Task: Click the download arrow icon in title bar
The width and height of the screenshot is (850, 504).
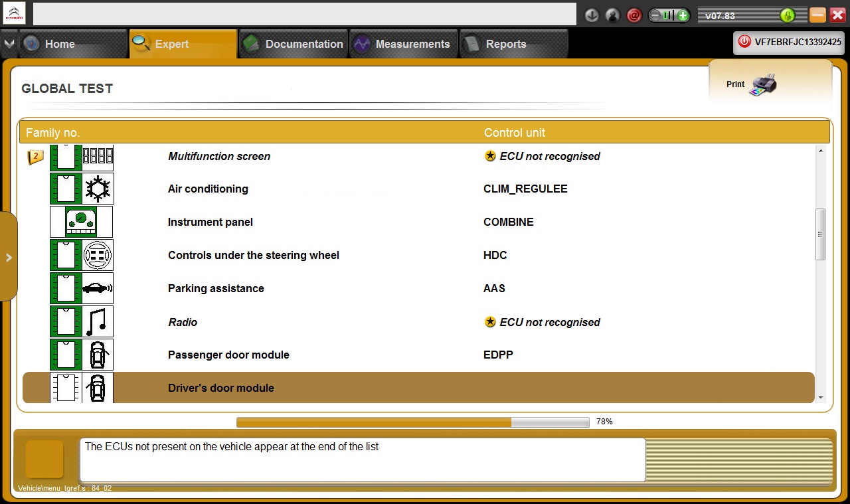Action: click(592, 15)
